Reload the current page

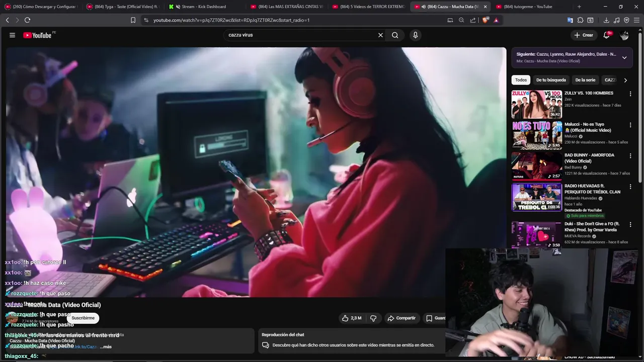point(27,20)
